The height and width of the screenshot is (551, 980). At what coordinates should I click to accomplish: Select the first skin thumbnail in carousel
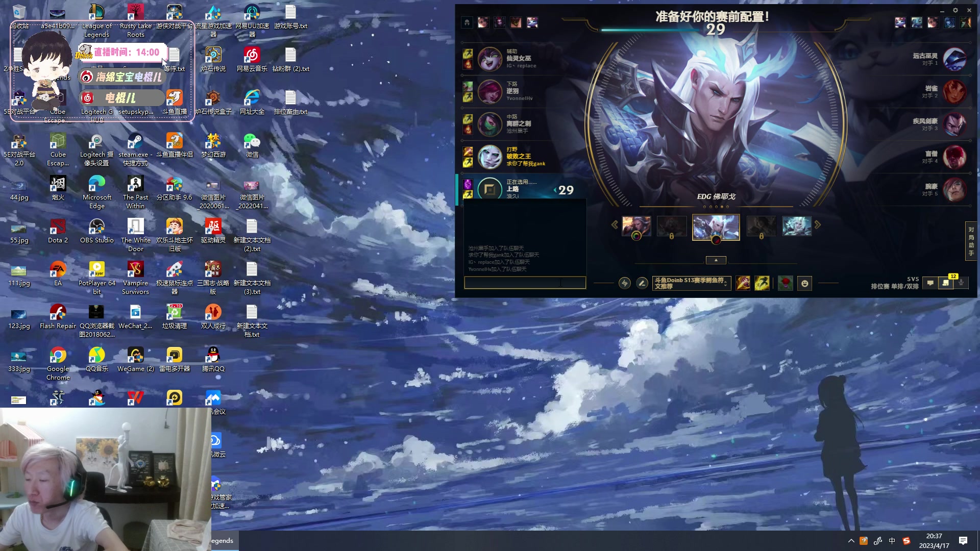636,226
